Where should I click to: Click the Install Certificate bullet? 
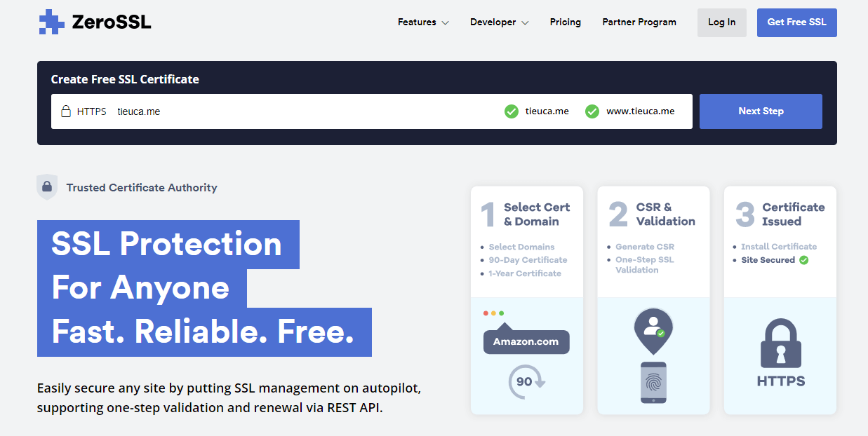coord(779,247)
